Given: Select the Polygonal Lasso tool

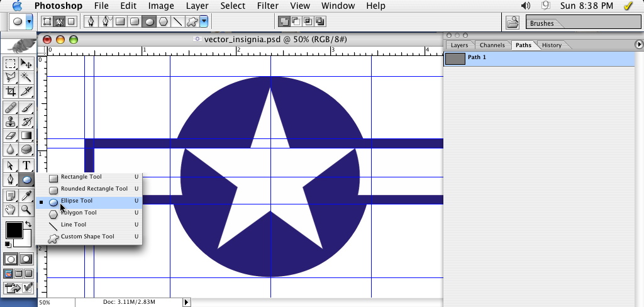Looking at the screenshot, I should tap(10, 77).
